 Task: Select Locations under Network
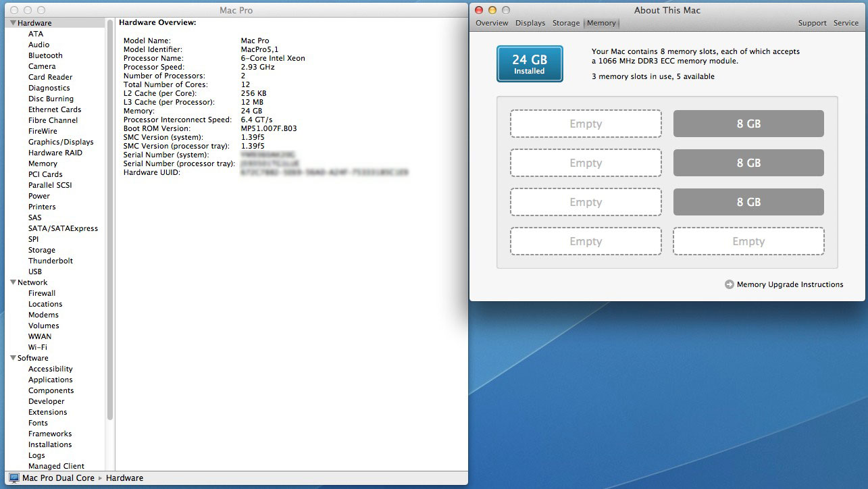(x=45, y=304)
